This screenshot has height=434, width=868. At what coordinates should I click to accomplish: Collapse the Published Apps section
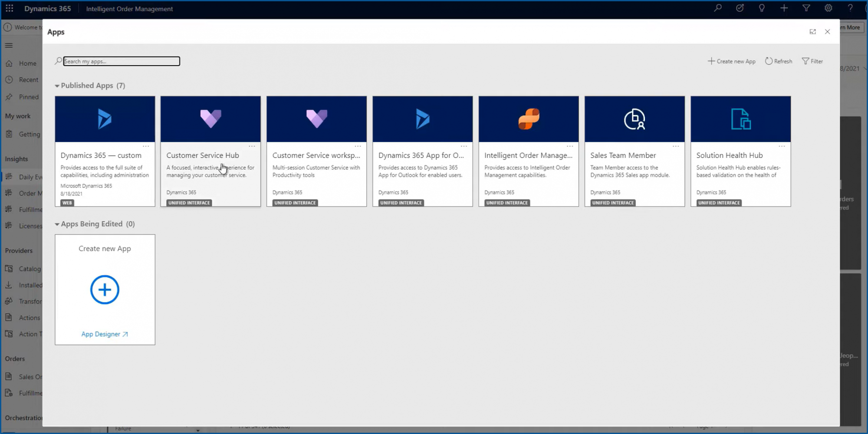tap(57, 86)
